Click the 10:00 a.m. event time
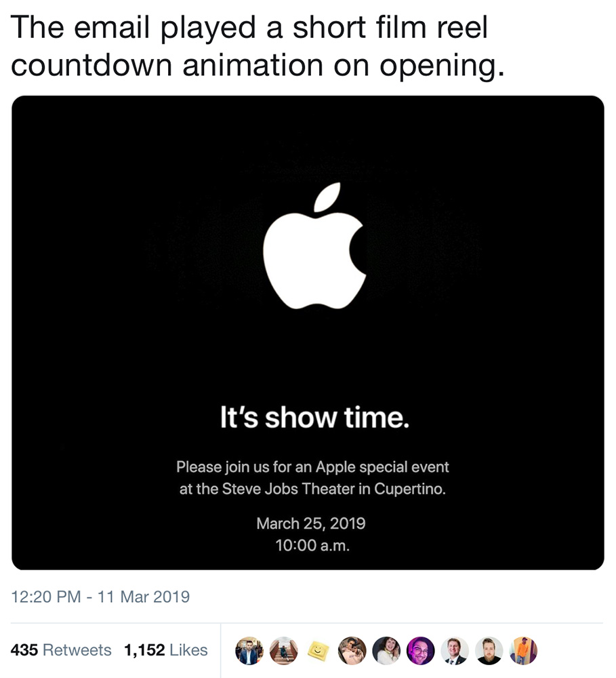This screenshot has width=616, height=678. [312, 545]
